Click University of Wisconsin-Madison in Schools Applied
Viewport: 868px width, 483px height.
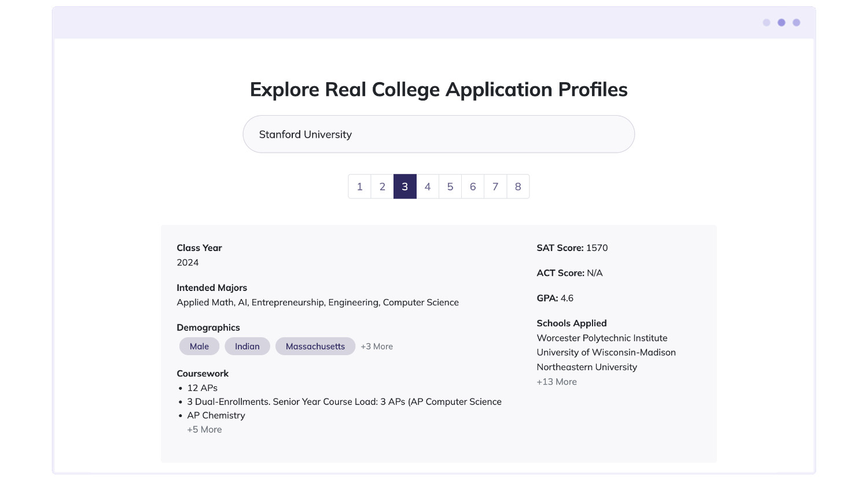pos(606,352)
